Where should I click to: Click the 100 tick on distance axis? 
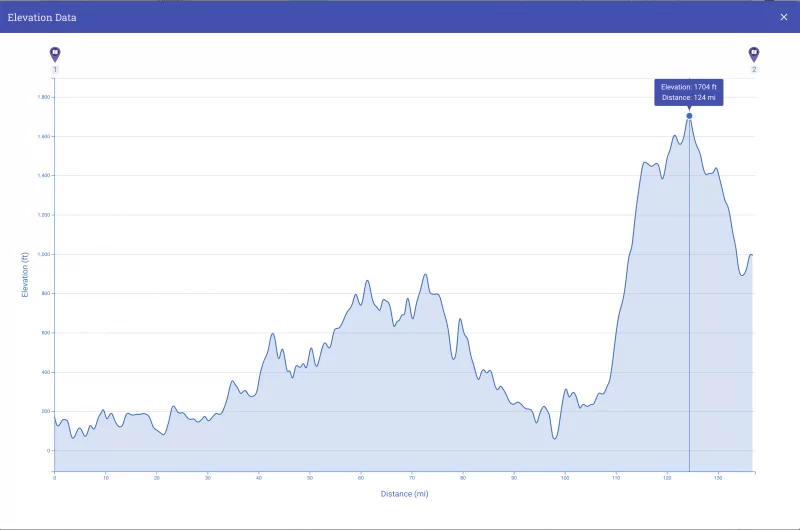coord(565,478)
